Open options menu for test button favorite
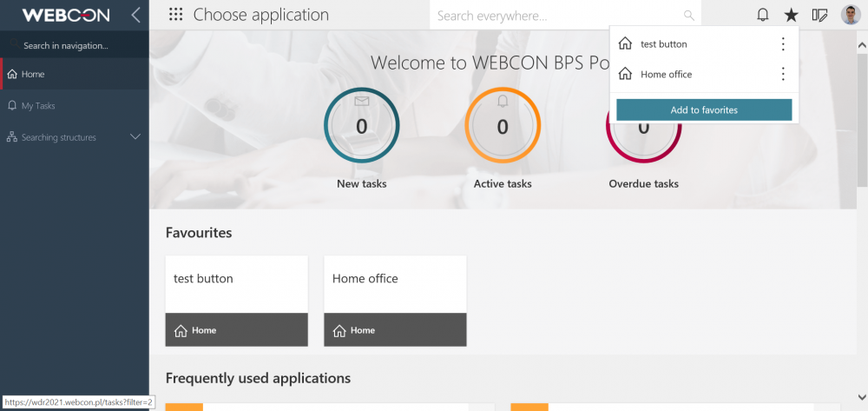 (783, 43)
